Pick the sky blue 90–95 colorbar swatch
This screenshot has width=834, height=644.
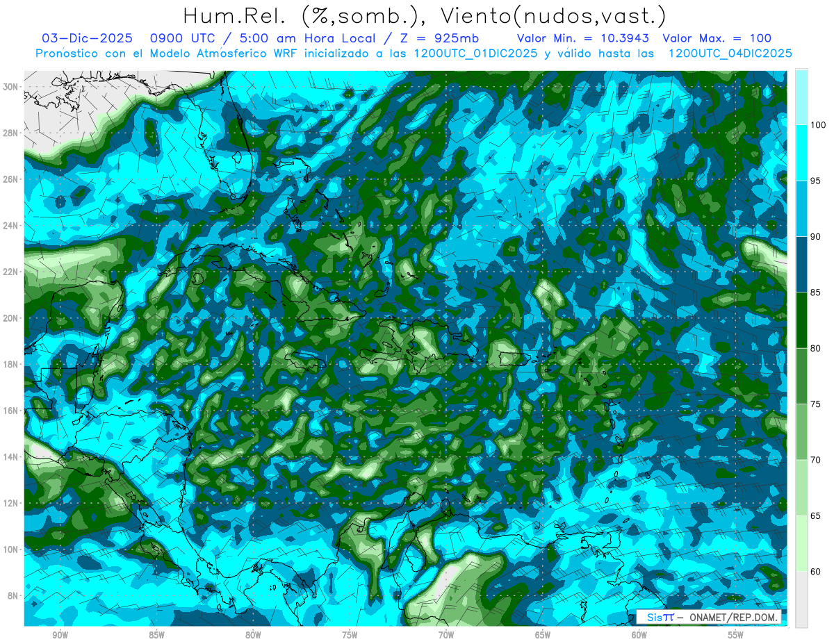pyautogui.click(x=801, y=209)
